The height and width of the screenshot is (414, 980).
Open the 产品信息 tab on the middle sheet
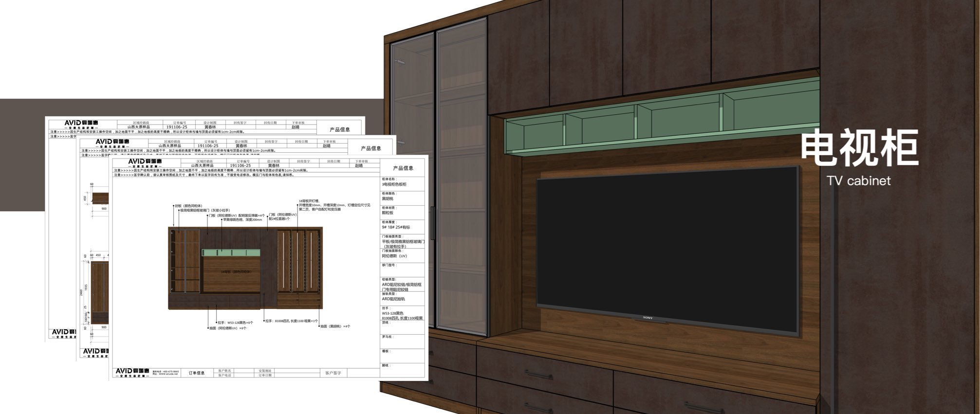coord(371,148)
